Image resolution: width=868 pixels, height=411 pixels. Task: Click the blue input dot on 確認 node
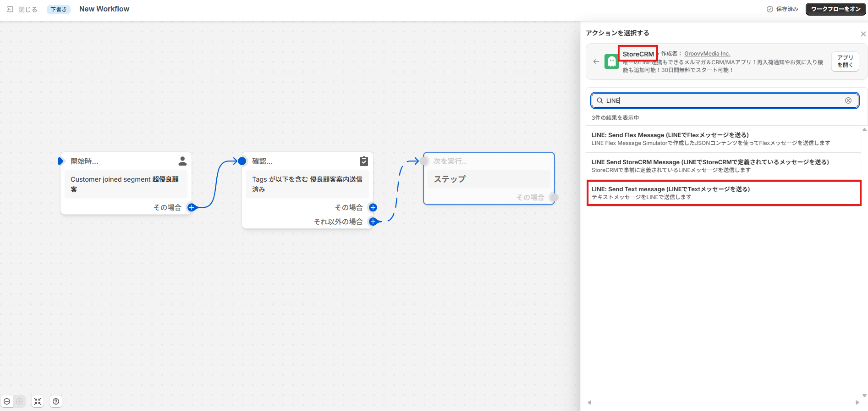coord(242,161)
